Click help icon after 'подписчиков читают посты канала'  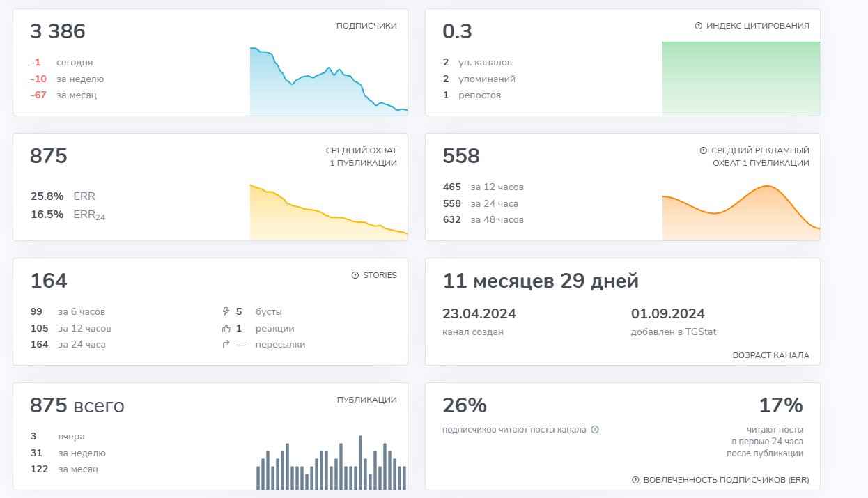click(x=595, y=430)
